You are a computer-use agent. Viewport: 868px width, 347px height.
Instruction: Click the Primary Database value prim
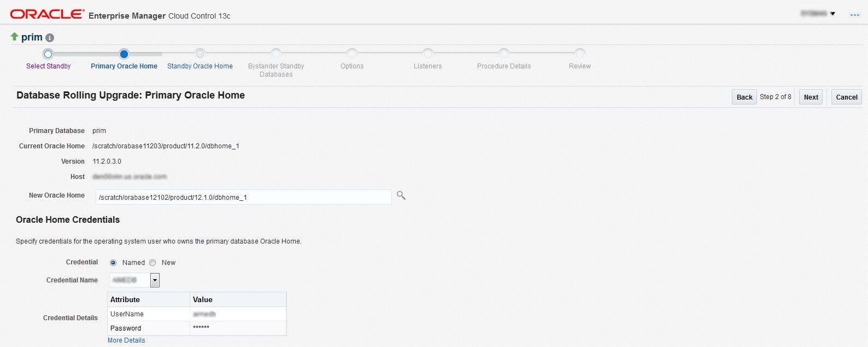(x=99, y=131)
